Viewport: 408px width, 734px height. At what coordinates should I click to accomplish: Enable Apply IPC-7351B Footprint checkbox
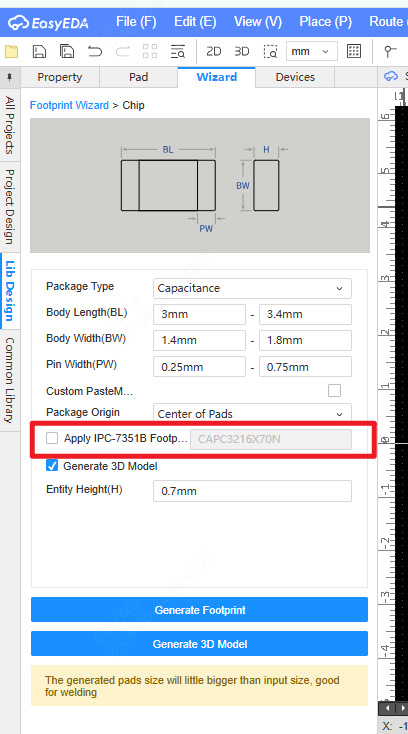(x=52, y=438)
